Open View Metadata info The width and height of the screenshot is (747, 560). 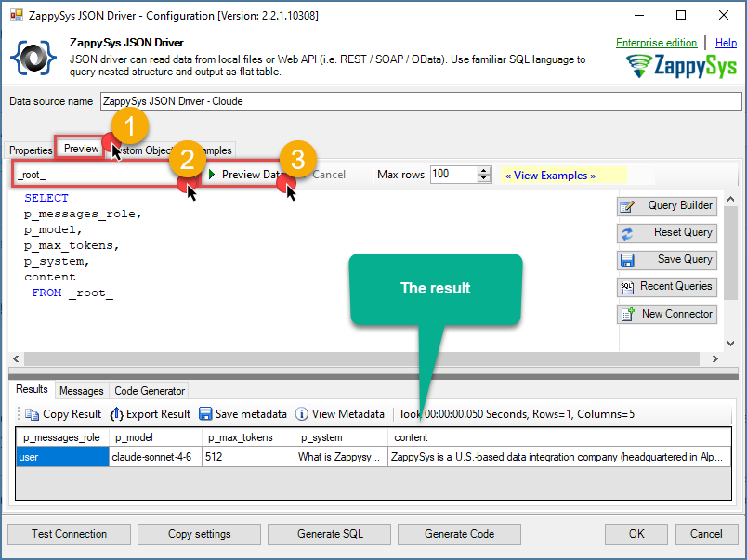click(339, 414)
